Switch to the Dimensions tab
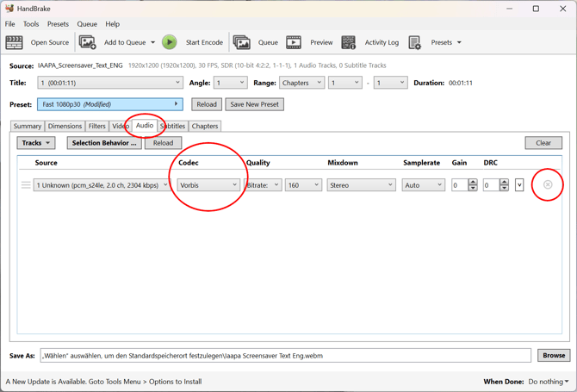 tap(65, 126)
